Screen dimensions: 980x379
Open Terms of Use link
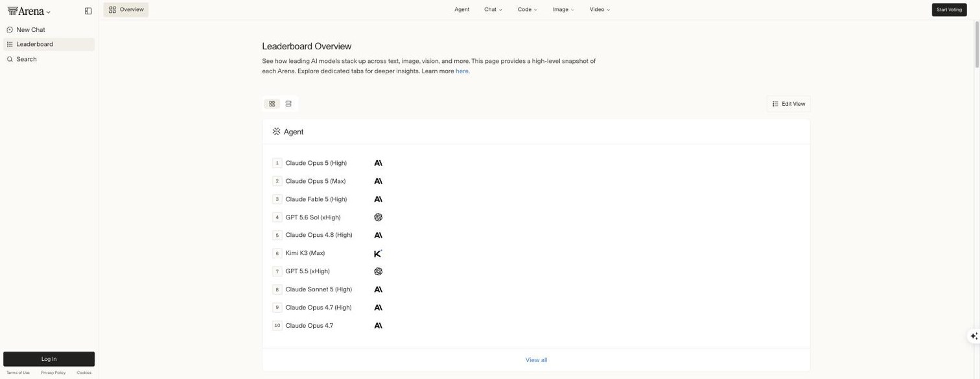18,373
